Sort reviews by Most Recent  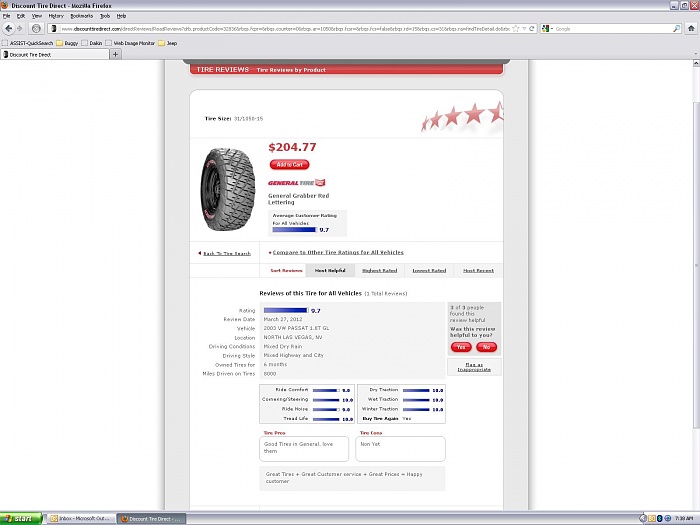[478, 271]
